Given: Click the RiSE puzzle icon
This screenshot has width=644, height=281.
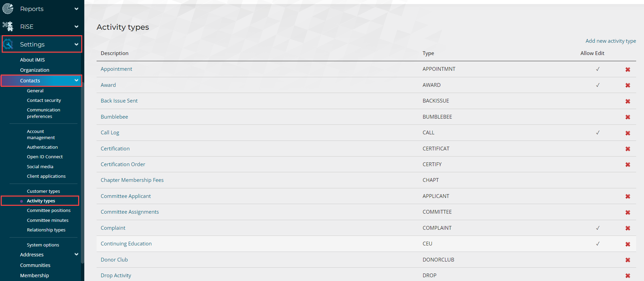Looking at the screenshot, I should tap(8, 26).
